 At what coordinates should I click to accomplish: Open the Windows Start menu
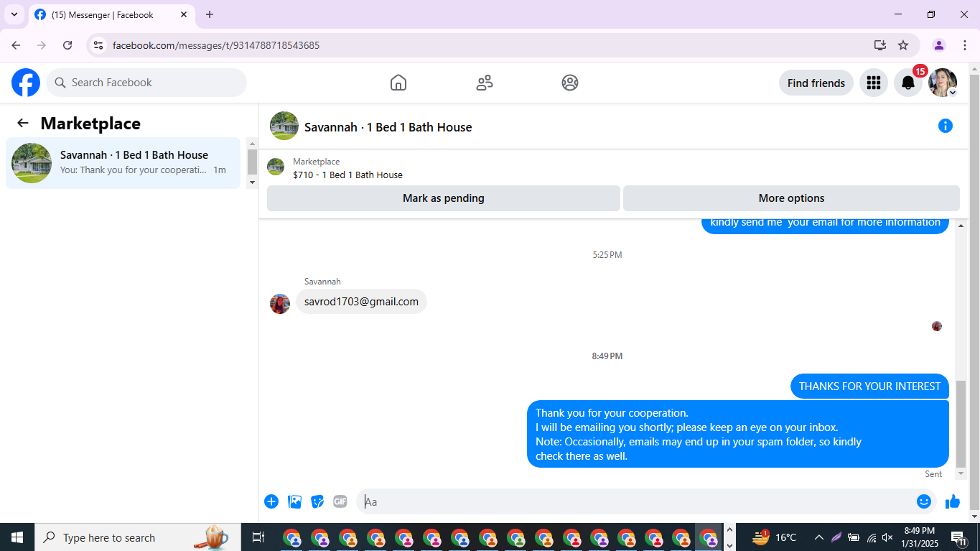tap(17, 537)
